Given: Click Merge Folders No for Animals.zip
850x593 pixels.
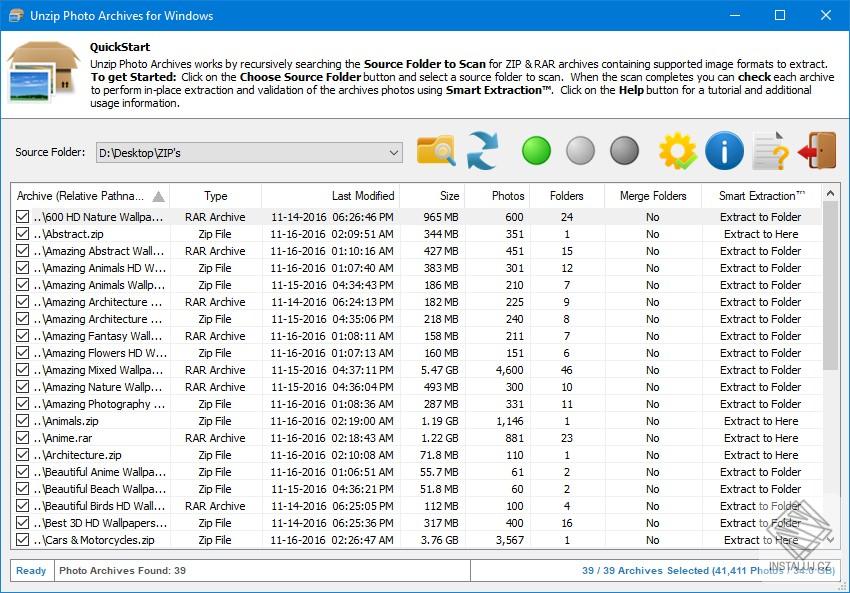Looking at the screenshot, I should 653,421.
